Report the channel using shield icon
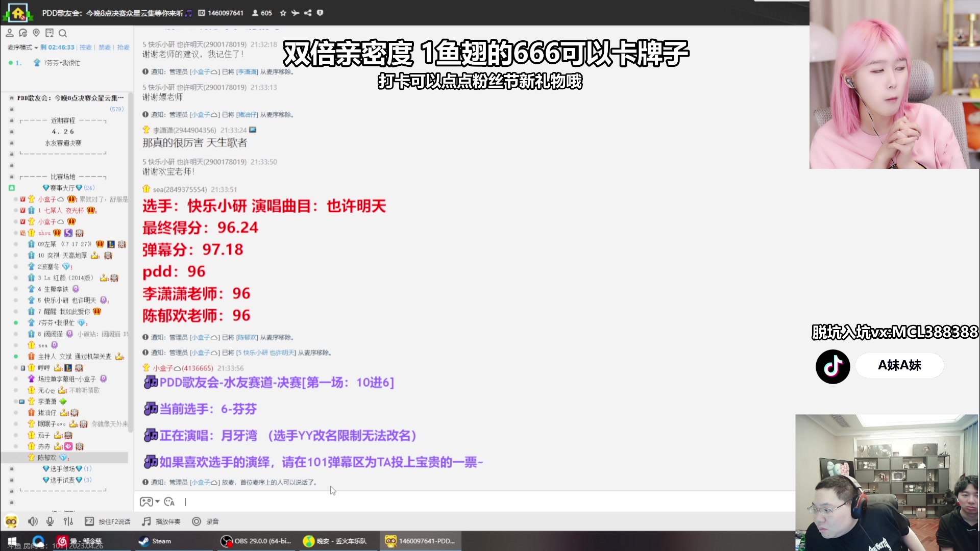980x551 pixels. click(x=320, y=13)
